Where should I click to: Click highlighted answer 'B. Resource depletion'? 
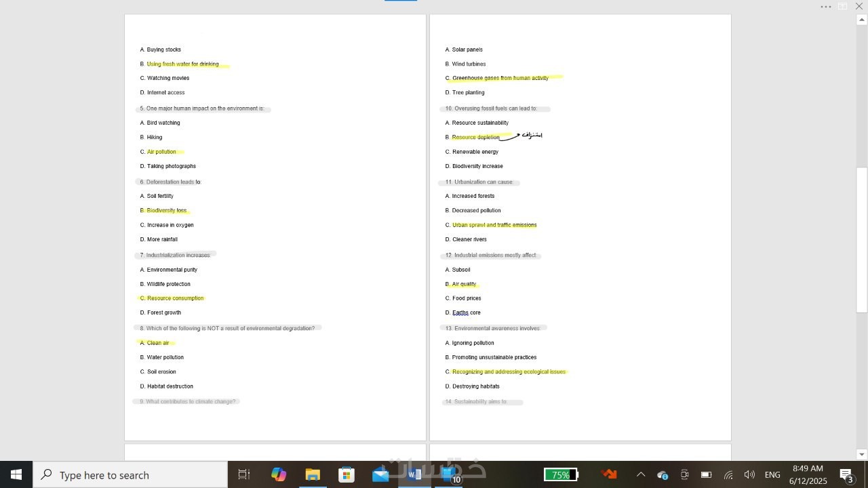[x=473, y=137]
